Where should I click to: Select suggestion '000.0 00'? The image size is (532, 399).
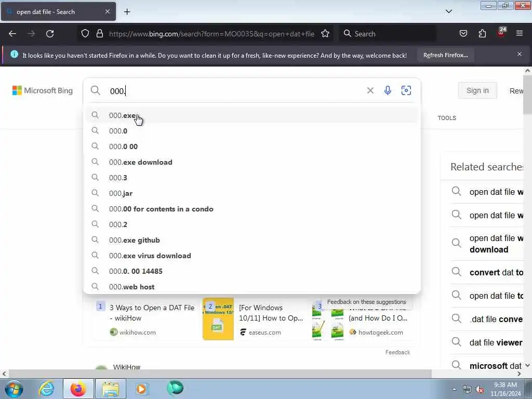pos(252,147)
